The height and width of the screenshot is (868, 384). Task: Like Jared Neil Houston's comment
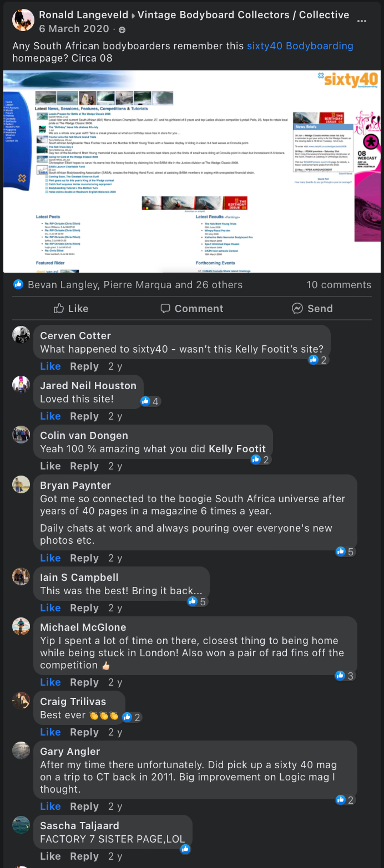coord(50,416)
